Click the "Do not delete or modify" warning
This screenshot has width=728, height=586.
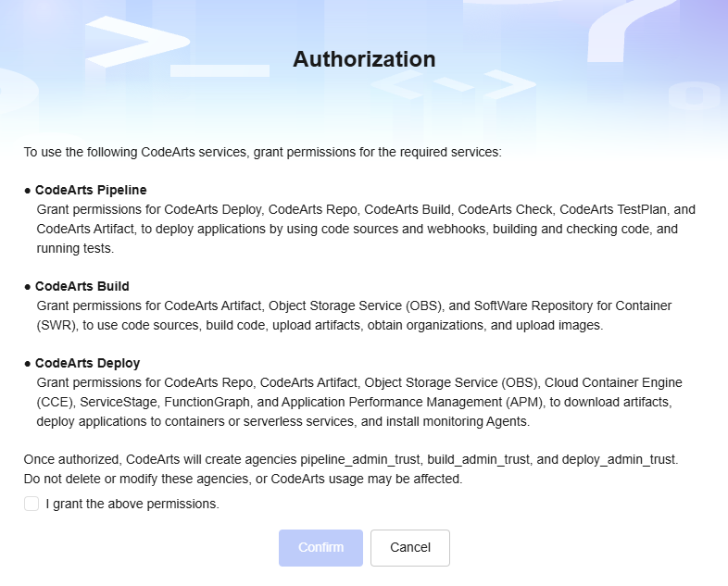(x=243, y=479)
